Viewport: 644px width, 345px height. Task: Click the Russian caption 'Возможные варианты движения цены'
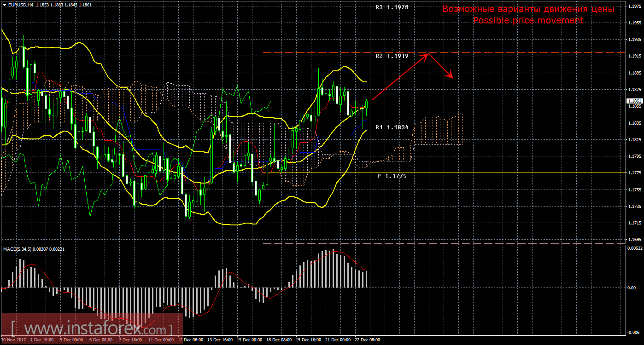pos(528,9)
